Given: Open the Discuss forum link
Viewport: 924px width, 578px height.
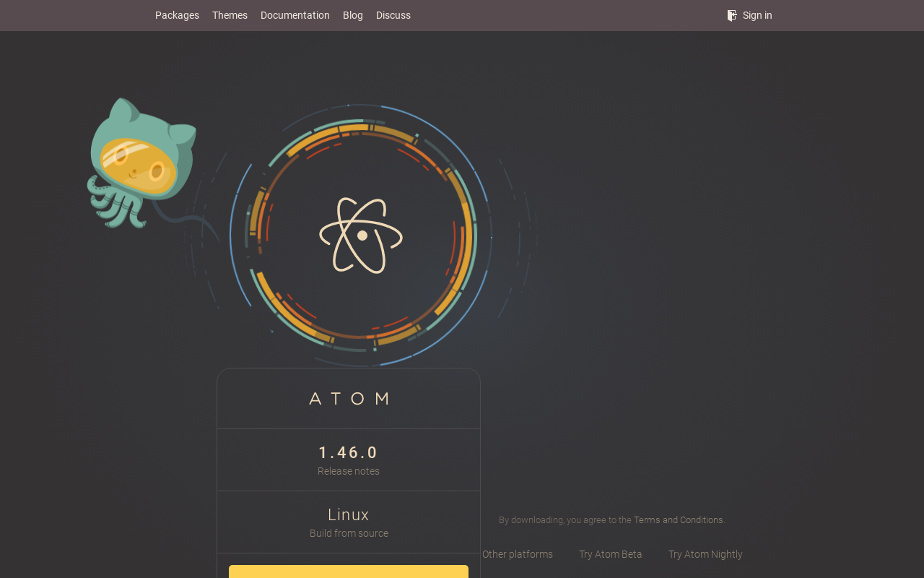Looking at the screenshot, I should point(393,15).
